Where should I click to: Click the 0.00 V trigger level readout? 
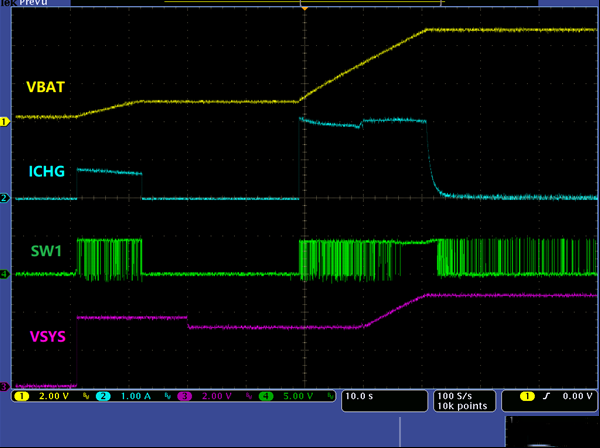coord(577,396)
